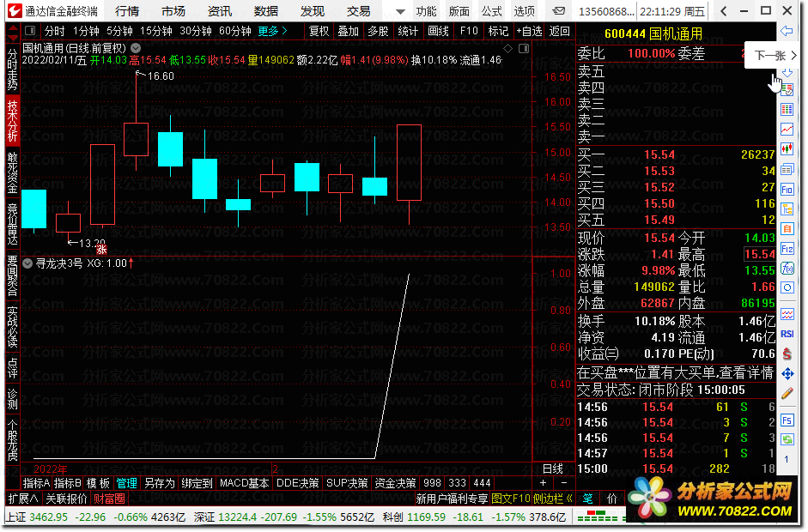Expand the 扩展 panel

(22, 499)
